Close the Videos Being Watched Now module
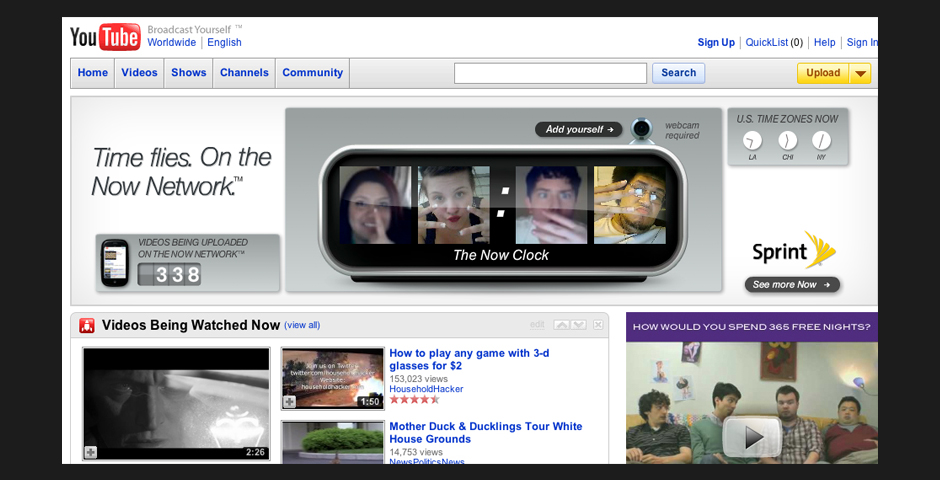940x480 pixels. [598, 325]
